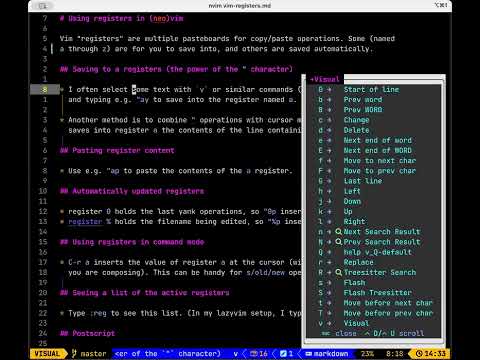Click the search icon beside Prev Search Result
The height and width of the screenshot is (360, 480).
coord(338,242)
